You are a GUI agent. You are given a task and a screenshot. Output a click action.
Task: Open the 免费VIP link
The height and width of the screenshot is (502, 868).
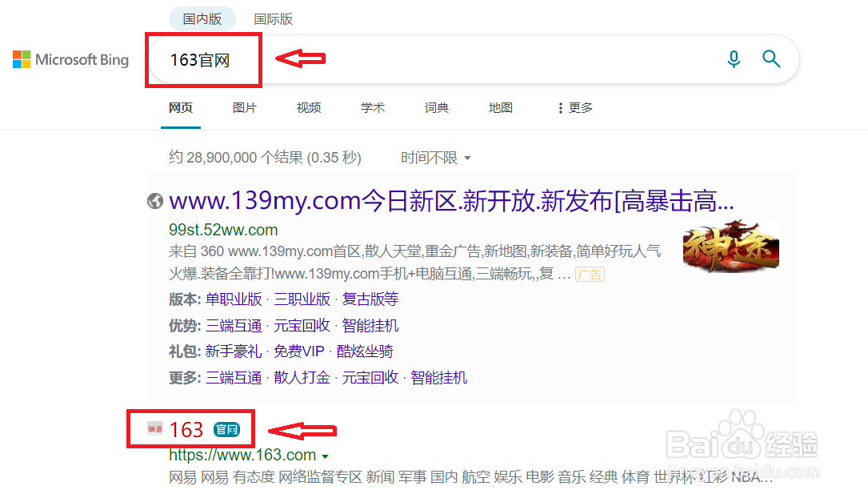click(299, 351)
